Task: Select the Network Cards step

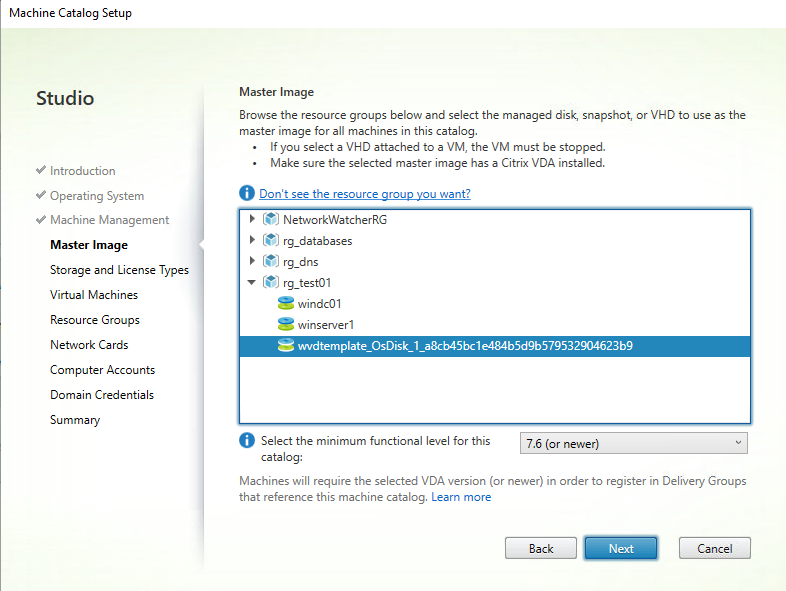Action: click(89, 345)
